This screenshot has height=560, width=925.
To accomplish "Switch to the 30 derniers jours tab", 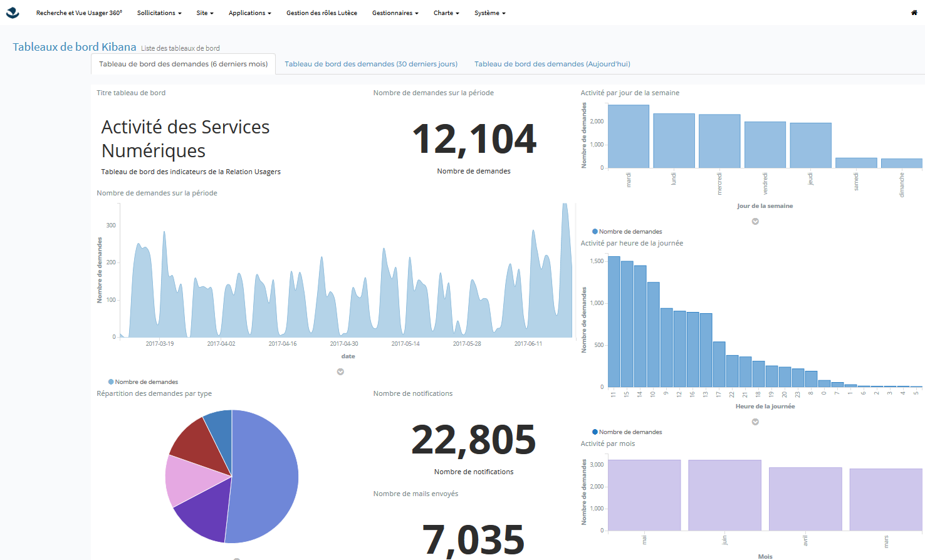I will [x=370, y=63].
